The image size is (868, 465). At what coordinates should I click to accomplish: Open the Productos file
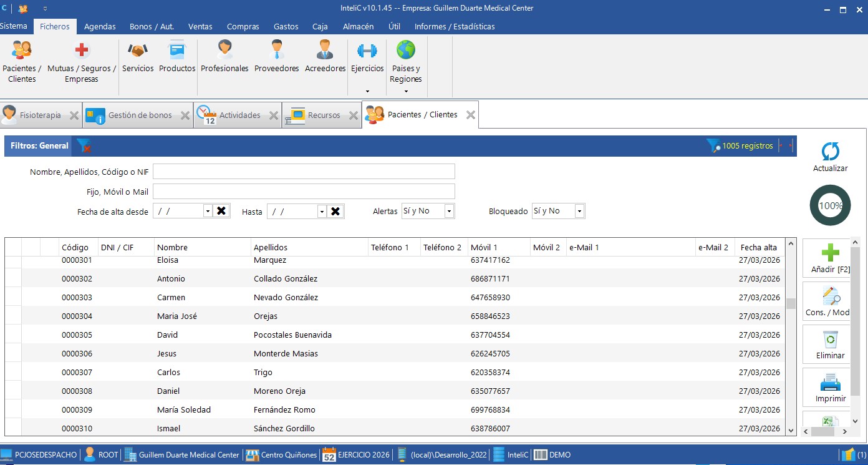[177, 57]
